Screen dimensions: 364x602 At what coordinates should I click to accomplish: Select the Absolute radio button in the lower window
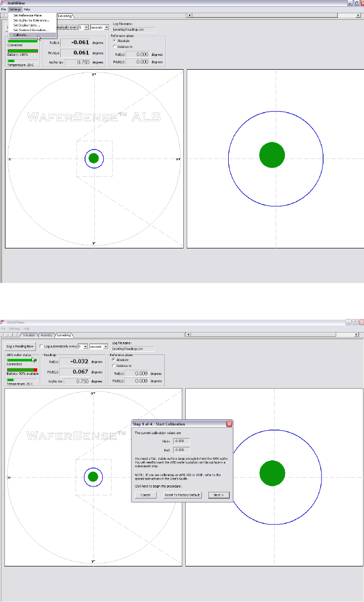tap(115, 359)
